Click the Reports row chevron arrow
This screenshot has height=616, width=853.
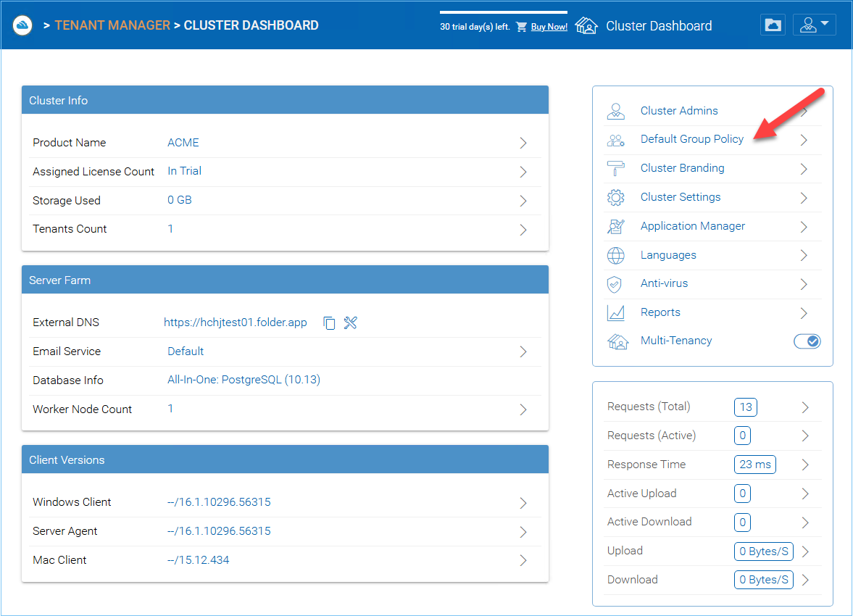point(804,313)
